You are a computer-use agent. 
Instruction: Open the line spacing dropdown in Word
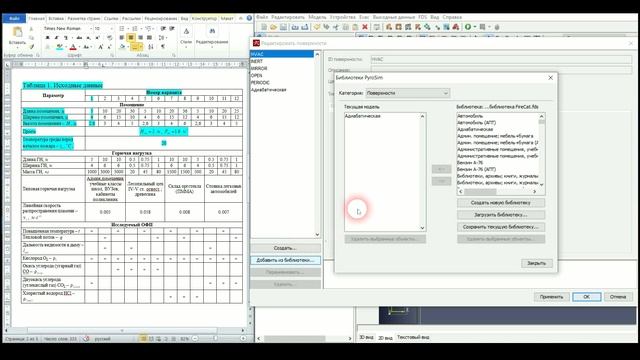162,37
